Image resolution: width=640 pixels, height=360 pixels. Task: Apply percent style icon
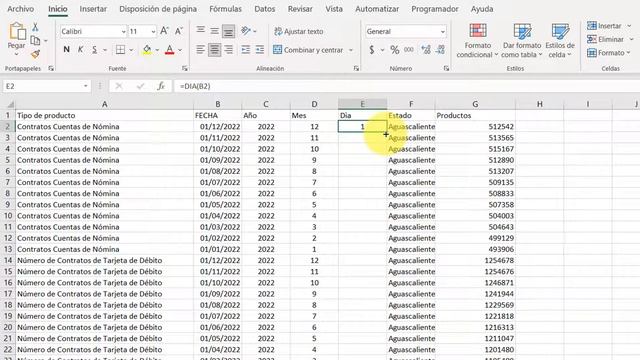(394, 50)
